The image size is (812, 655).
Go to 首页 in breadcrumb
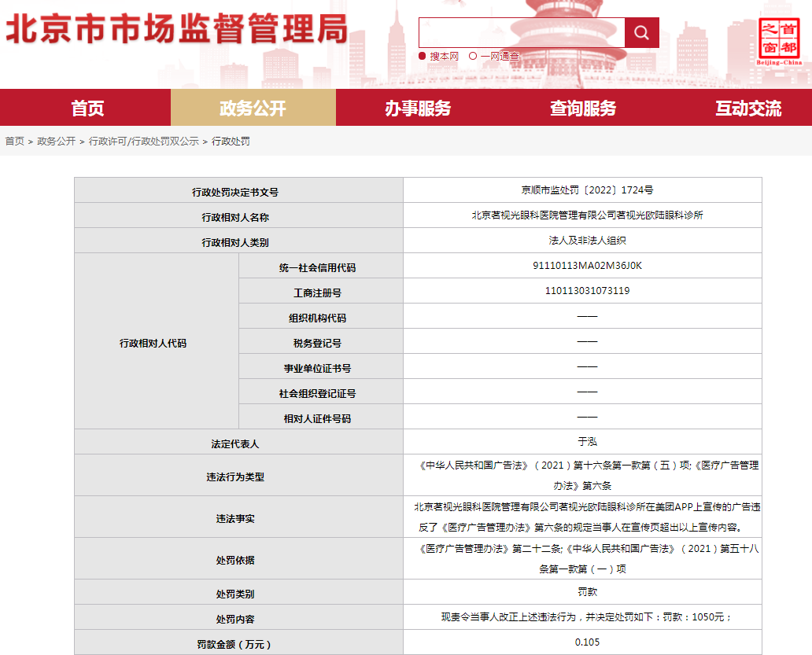click(x=14, y=142)
